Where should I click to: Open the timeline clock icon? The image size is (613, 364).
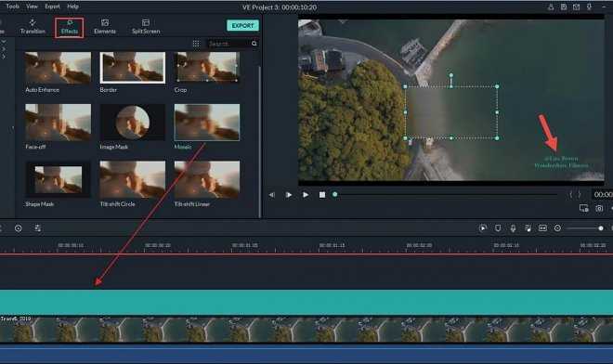pyautogui.click(x=18, y=228)
